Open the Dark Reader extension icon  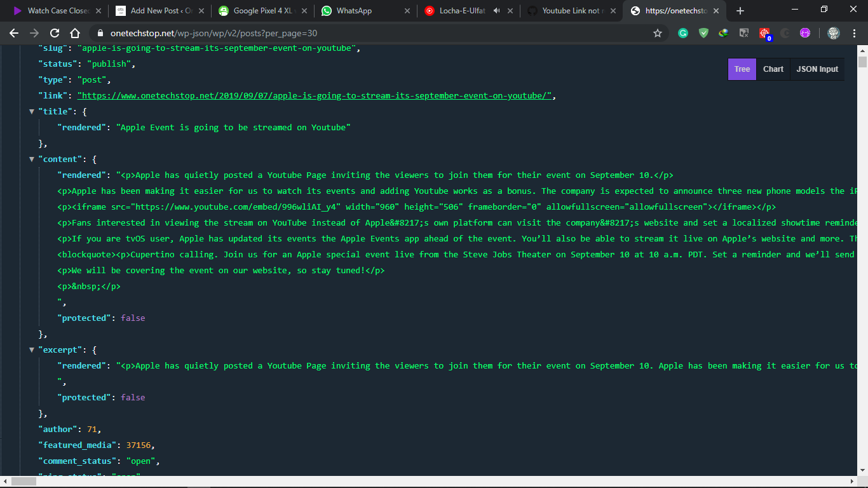coord(785,32)
